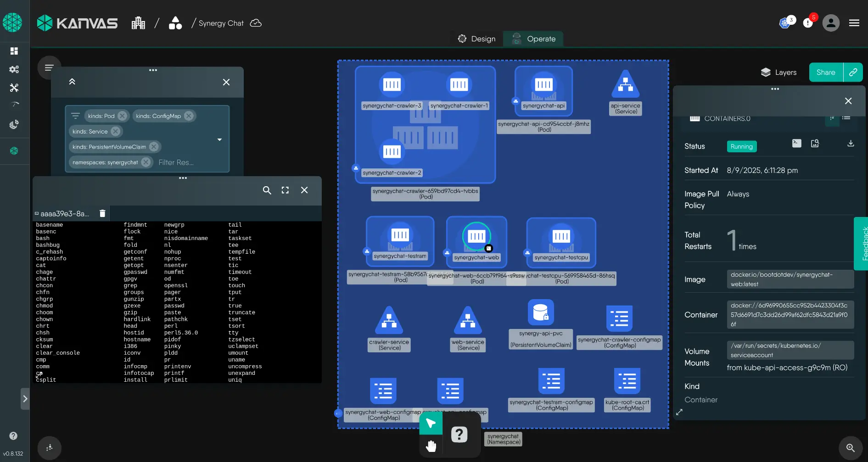Screen dimensions: 868x462
Task: Open the terminal session for this container
Action: coord(796,144)
